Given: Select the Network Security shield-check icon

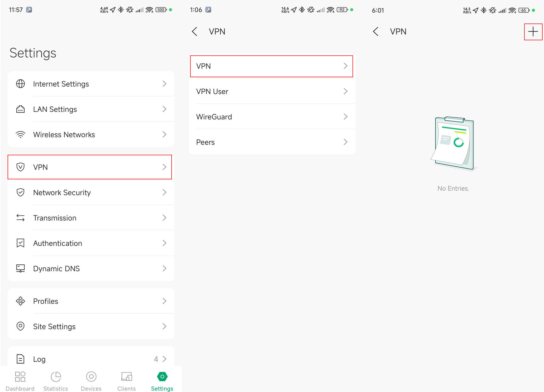Looking at the screenshot, I should coord(20,193).
